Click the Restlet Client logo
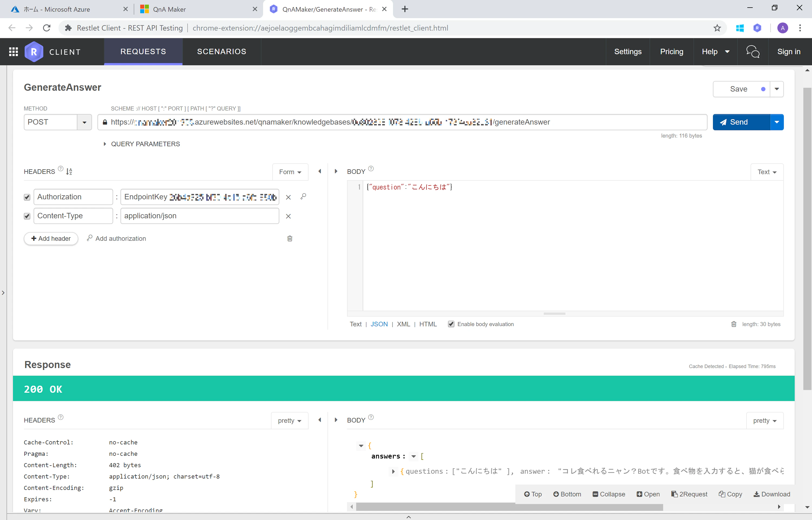The width and height of the screenshot is (812, 520). [x=34, y=52]
